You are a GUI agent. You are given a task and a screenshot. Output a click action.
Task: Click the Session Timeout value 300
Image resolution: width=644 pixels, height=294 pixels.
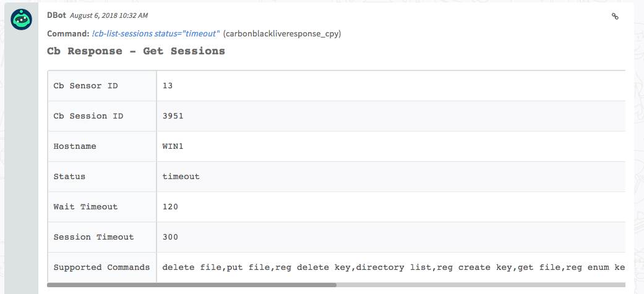coord(170,237)
